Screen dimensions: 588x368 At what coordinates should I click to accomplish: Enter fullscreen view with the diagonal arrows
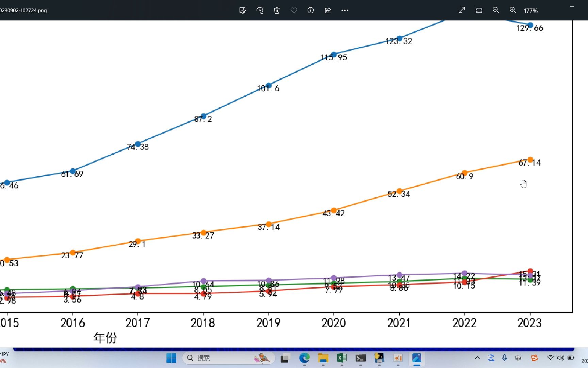point(462,10)
